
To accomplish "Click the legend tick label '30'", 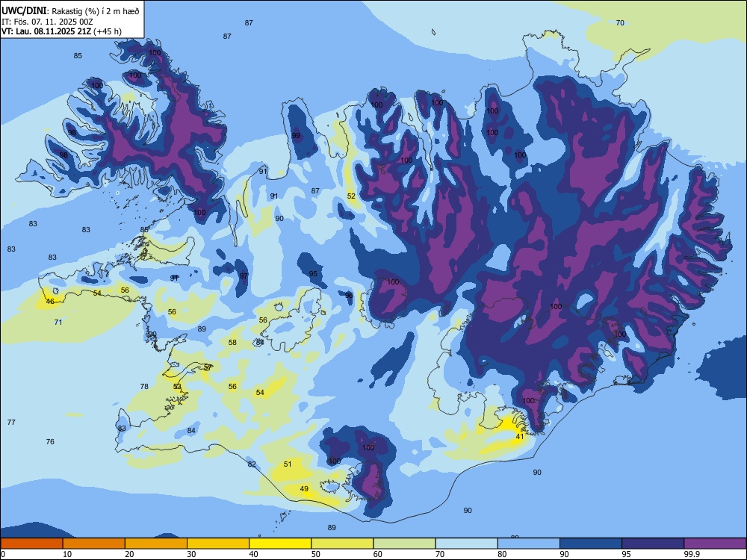I will coord(191,554).
